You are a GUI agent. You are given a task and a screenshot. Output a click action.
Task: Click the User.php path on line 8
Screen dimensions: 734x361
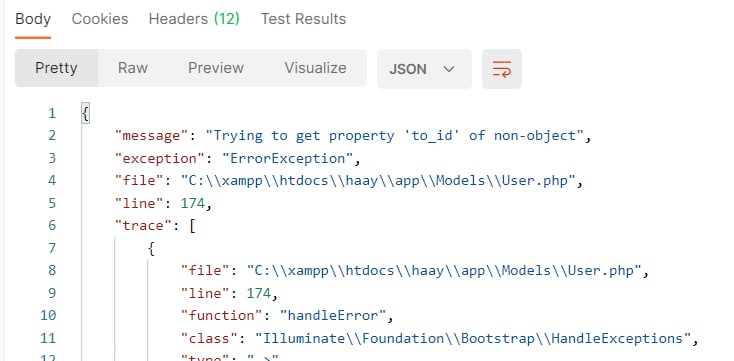(444, 271)
